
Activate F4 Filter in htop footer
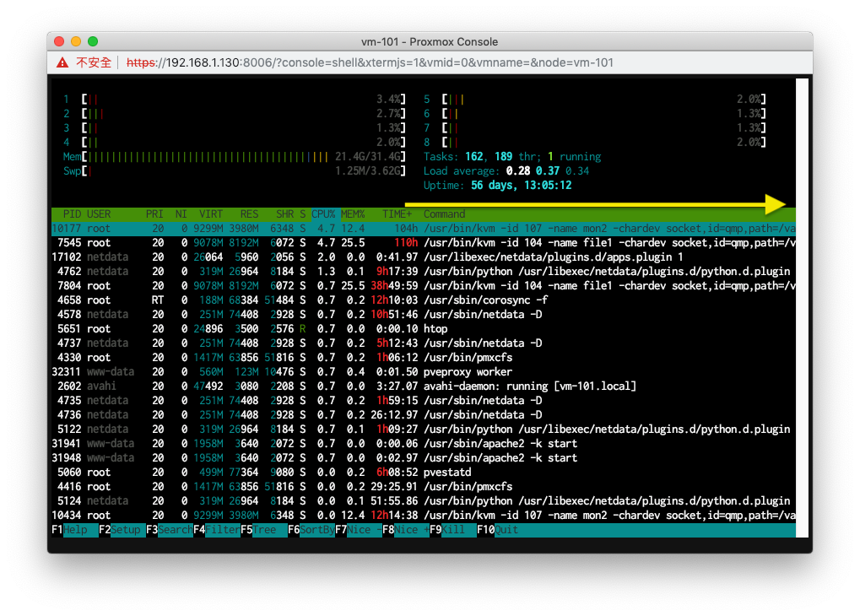pyautogui.click(x=217, y=530)
